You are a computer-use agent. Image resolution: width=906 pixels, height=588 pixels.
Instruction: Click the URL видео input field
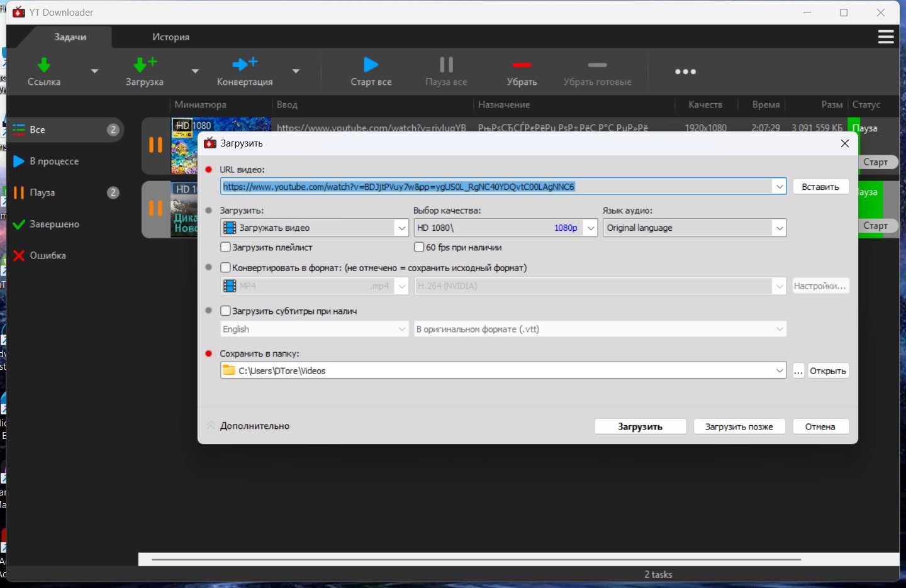[496, 187]
